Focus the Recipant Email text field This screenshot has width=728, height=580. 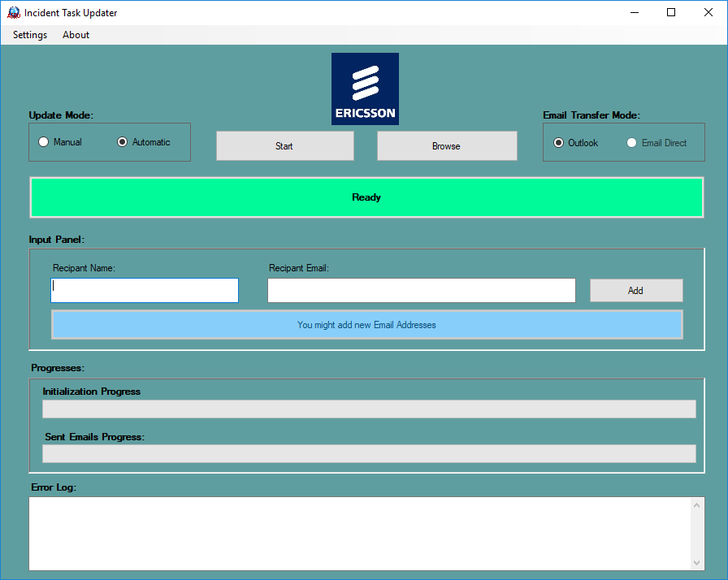421,291
